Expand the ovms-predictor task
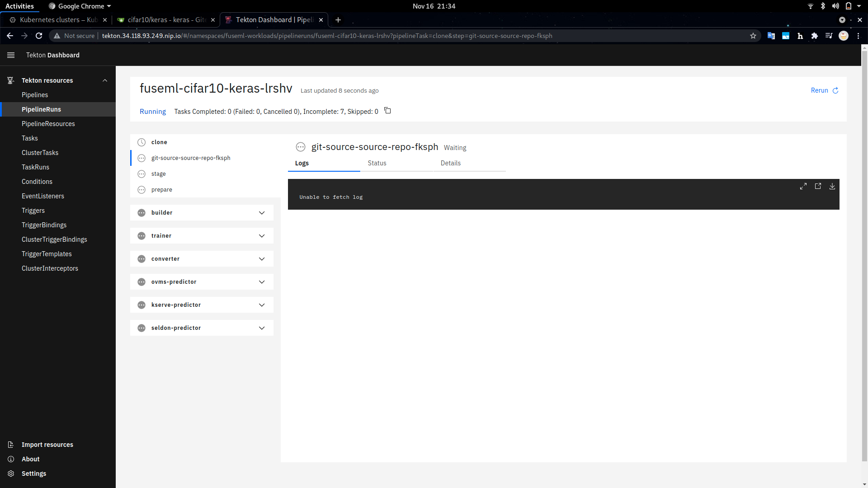 (x=262, y=282)
